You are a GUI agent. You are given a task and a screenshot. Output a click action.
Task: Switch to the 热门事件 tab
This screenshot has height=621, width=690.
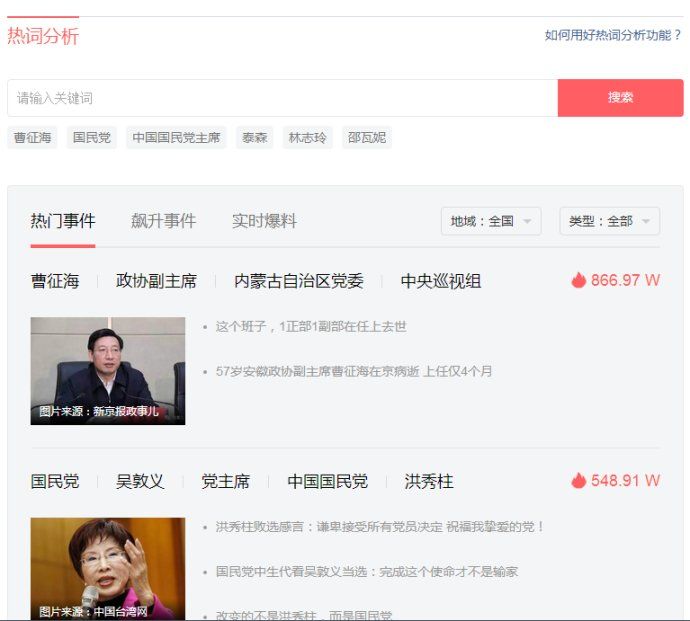point(63,221)
